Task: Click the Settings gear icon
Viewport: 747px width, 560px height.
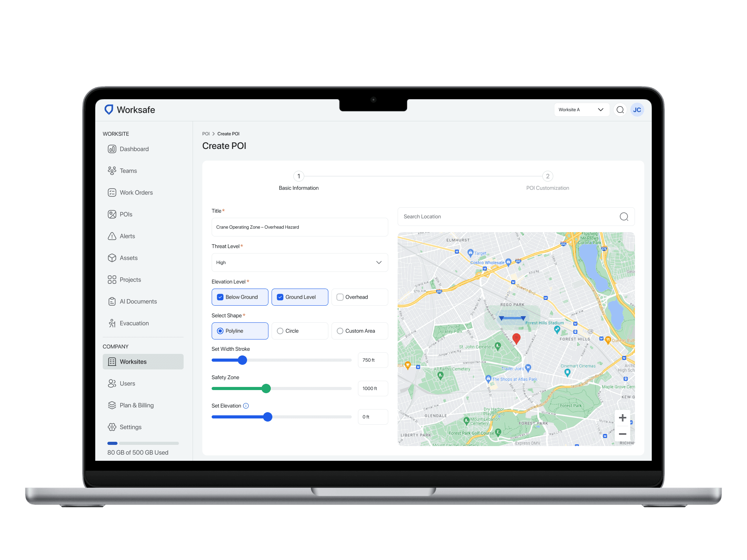Action: pos(112,427)
